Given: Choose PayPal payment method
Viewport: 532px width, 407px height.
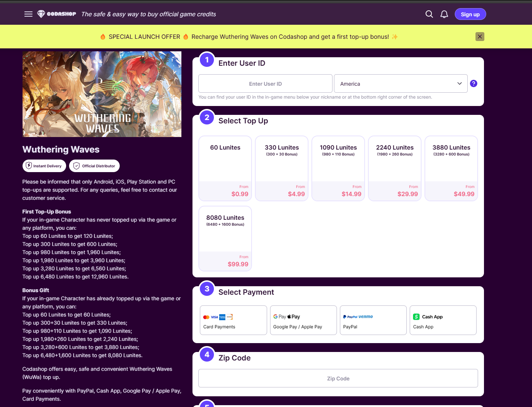Looking at the screenshot, I should pyautogui.click(x=373, y=320).
